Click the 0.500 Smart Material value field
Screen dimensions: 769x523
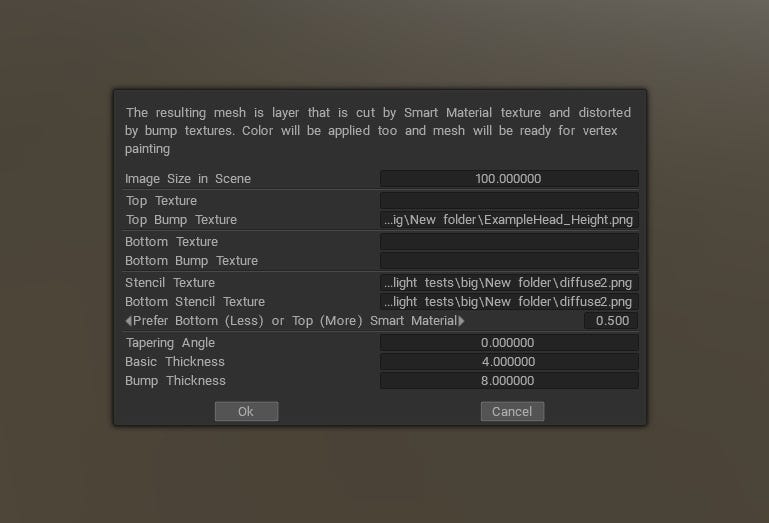click(x=611, y=321)
